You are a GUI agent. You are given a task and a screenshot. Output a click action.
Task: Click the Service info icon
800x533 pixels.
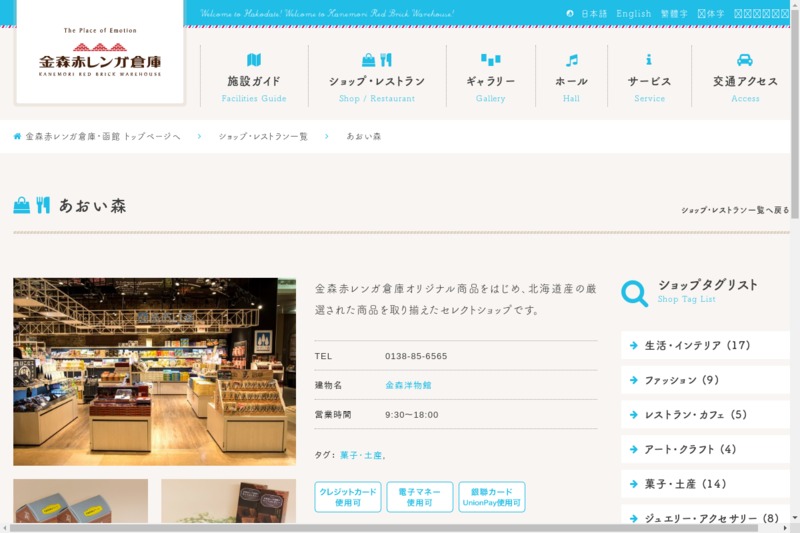(649, 60)
